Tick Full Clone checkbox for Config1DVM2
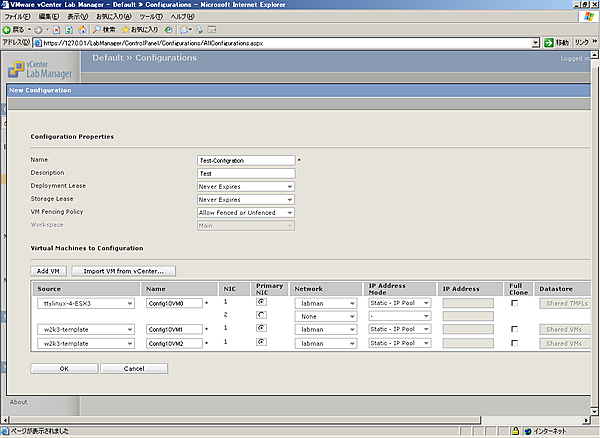The width and height of the screenshot is (600, 438). coord(514,343)
